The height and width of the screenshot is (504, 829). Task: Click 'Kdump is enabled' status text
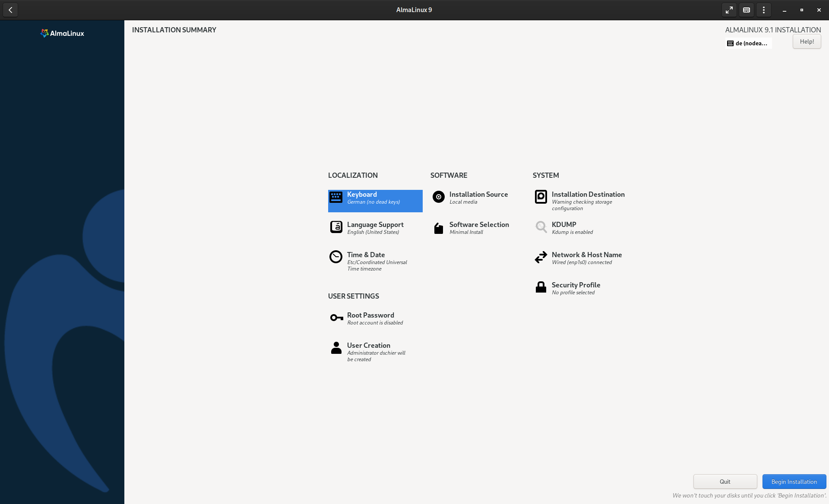click(572, 232)
